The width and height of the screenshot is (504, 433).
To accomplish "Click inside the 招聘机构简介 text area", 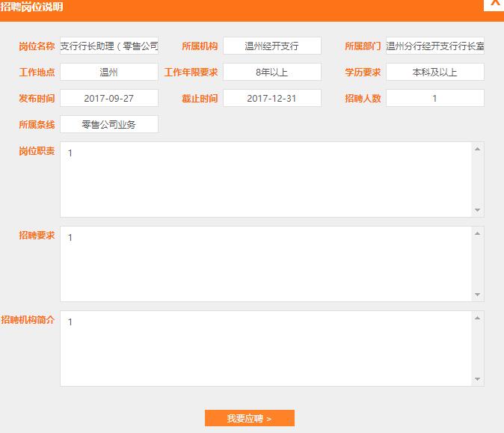I will coord(265,348).
